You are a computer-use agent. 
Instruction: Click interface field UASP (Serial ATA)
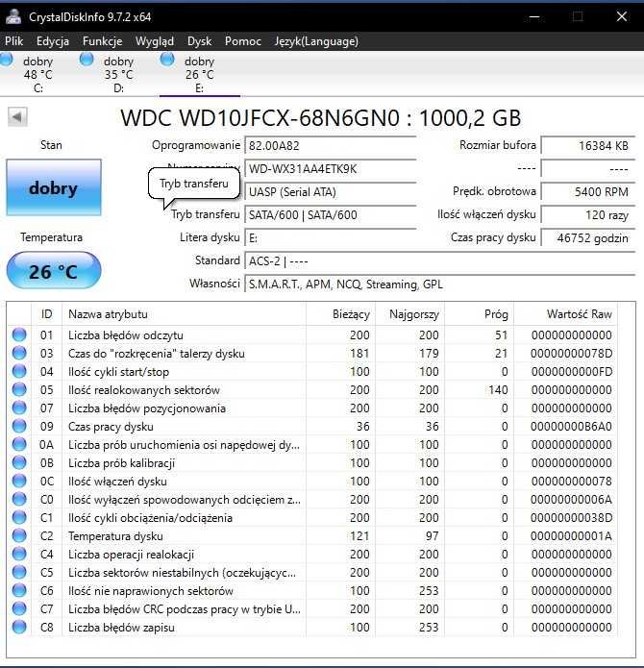[x=331, y=191]
